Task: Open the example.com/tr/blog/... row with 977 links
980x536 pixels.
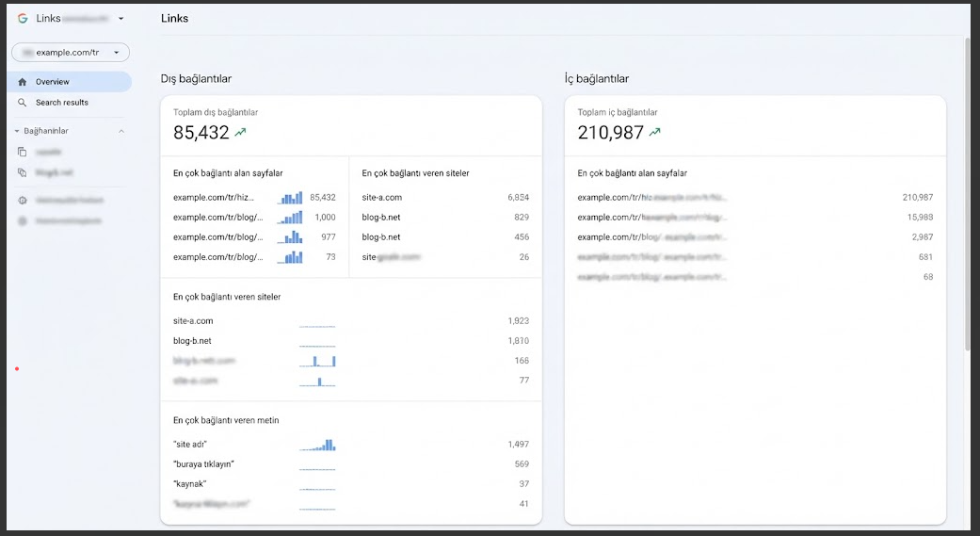Action: [x=218, y=237]
